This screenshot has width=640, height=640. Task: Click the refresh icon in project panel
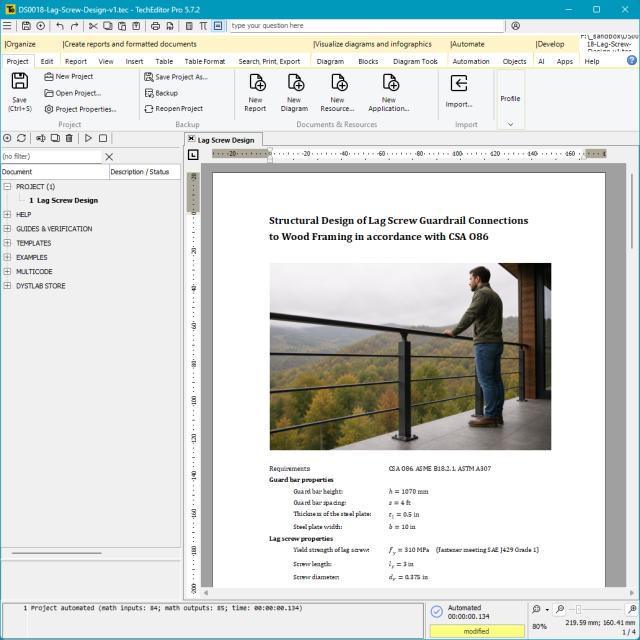(x=21, y=138)
